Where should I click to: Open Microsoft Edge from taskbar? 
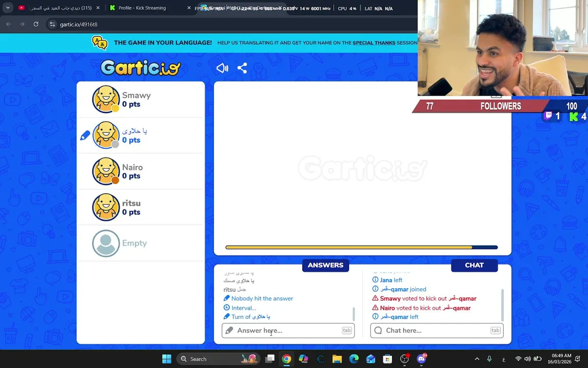(354, 359)
